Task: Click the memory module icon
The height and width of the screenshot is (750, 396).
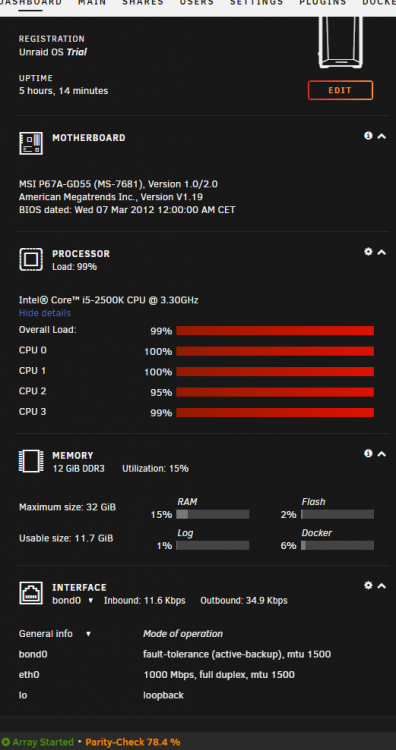Action: tap(31, 461)
